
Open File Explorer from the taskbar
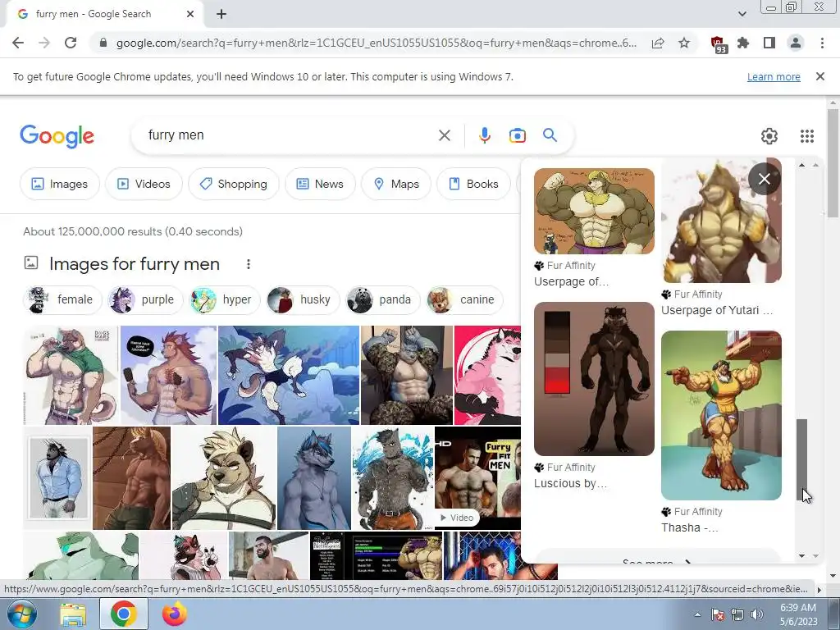(73, 614)
